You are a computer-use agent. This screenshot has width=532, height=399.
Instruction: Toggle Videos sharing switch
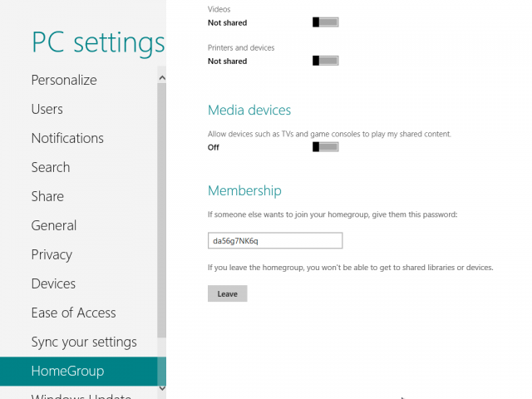pyautogui.click(x=325, y=22)
